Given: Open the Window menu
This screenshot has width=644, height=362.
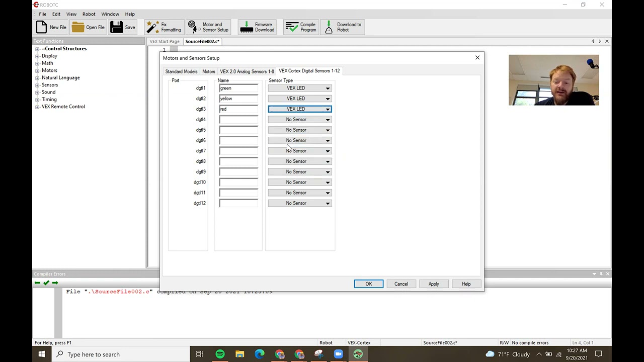Looking at the screenshot, I should pos(110,14).
